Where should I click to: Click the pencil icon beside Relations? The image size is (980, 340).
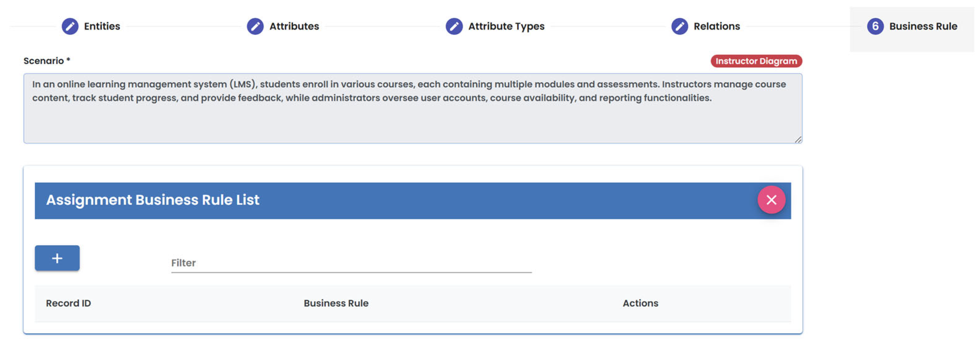point(679,26)
